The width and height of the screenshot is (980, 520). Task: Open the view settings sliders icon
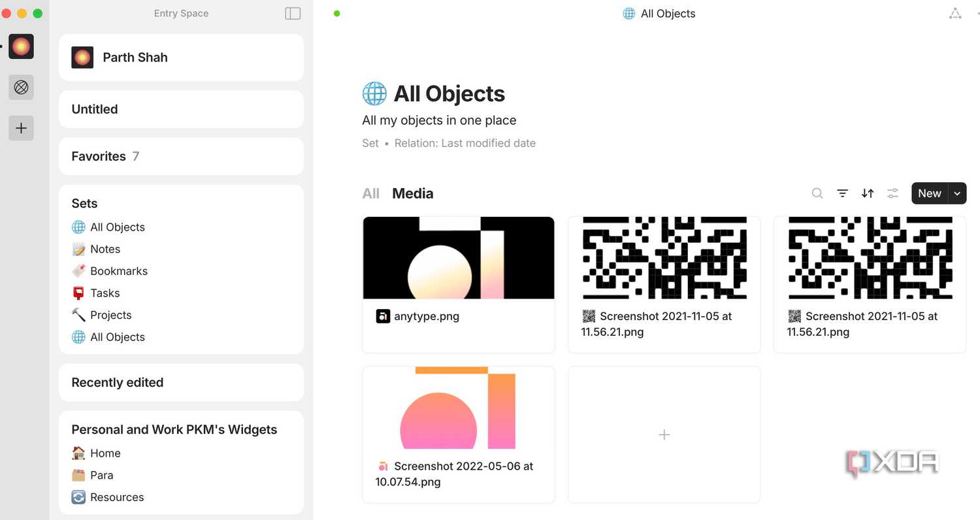pos(892,193)
